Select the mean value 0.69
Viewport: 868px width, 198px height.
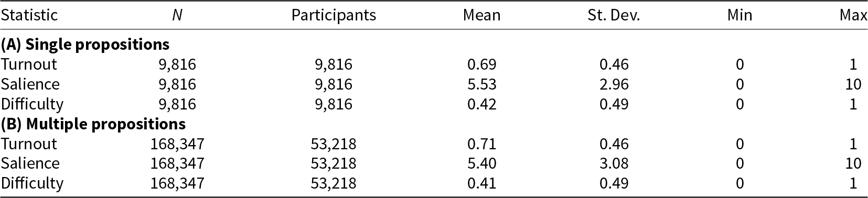pos(481,64)
